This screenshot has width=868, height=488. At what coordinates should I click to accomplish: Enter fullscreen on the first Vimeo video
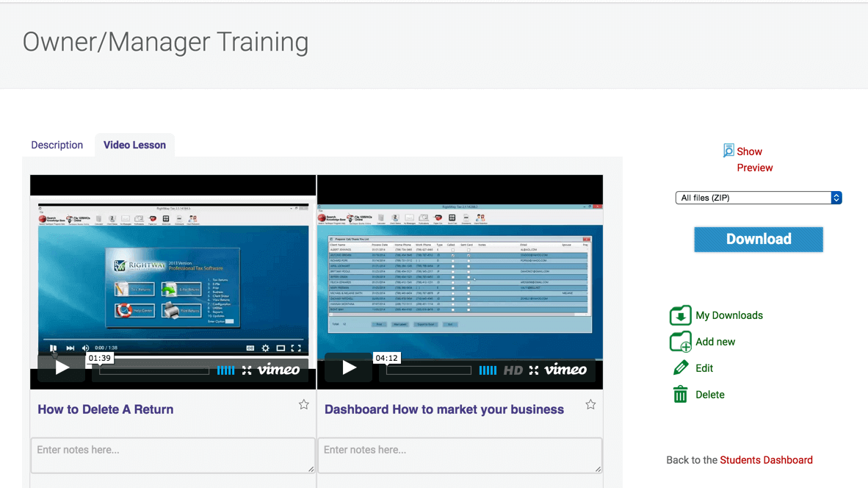click(247, 370)
